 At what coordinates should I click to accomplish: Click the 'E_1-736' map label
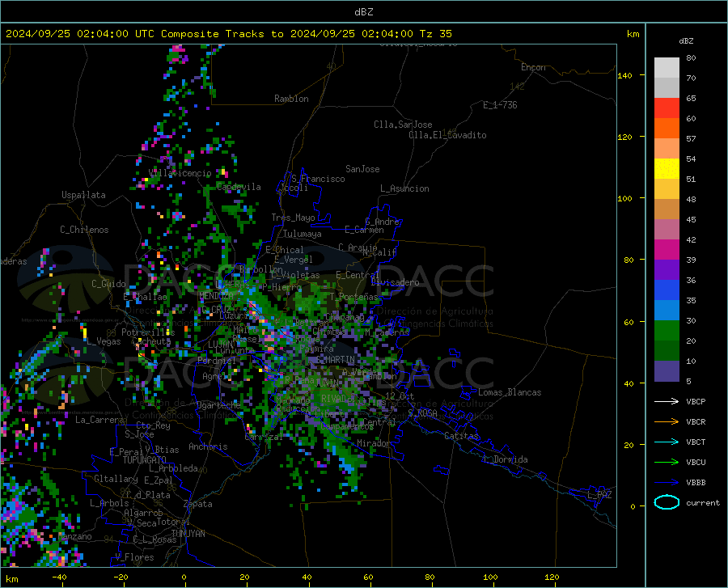500,105
